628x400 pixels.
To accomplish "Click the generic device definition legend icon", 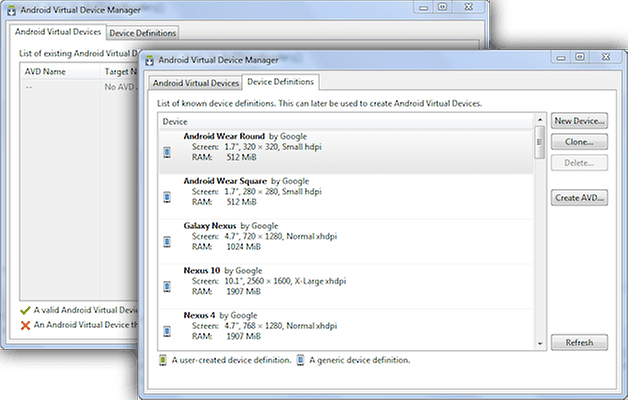I will (300, 360).
